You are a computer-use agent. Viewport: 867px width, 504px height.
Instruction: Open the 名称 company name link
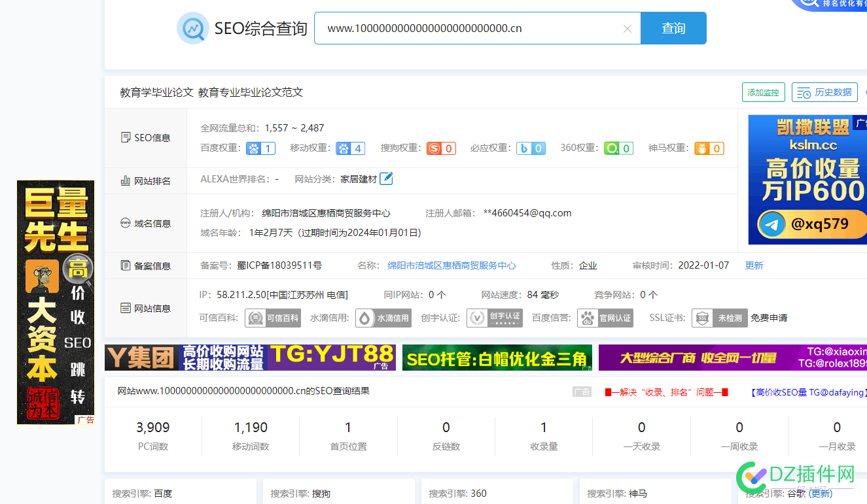tap(451, 265)
